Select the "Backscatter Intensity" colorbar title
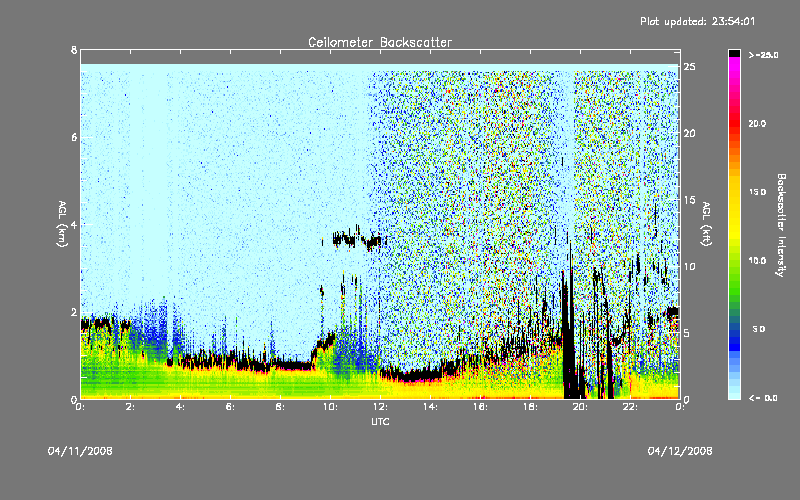Image resolution: width=800 pixels, height=500 pixels. tap(781, 225)
